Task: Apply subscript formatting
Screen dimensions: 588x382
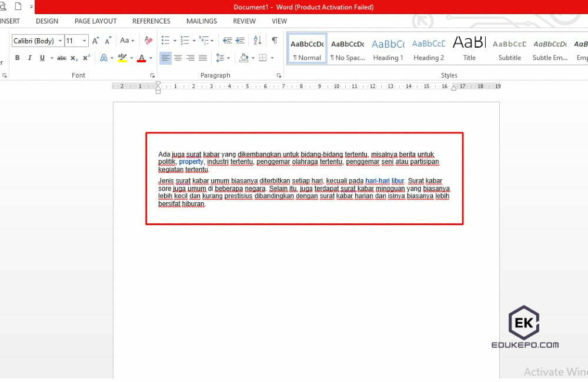Action: (74, 58)
